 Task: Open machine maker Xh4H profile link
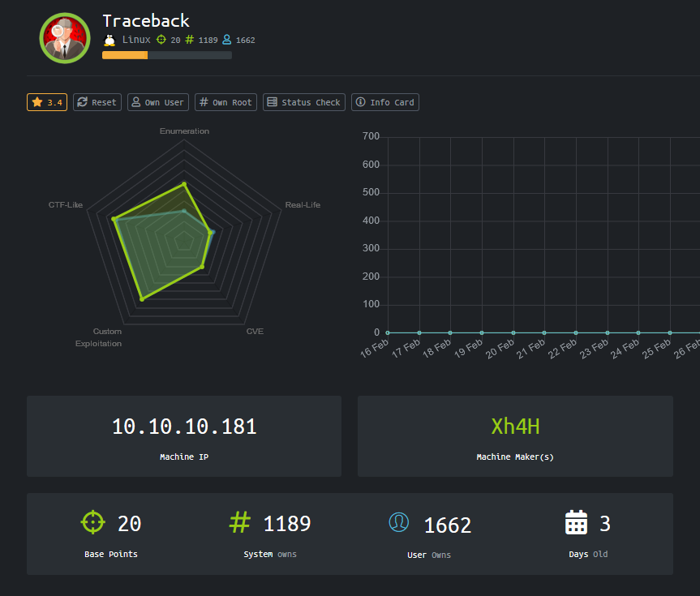point(515,427)
